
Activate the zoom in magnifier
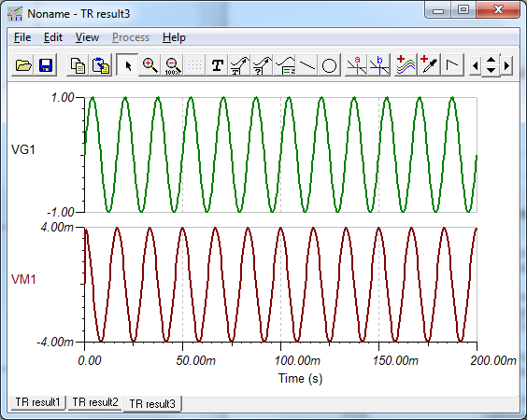[150, 64]
